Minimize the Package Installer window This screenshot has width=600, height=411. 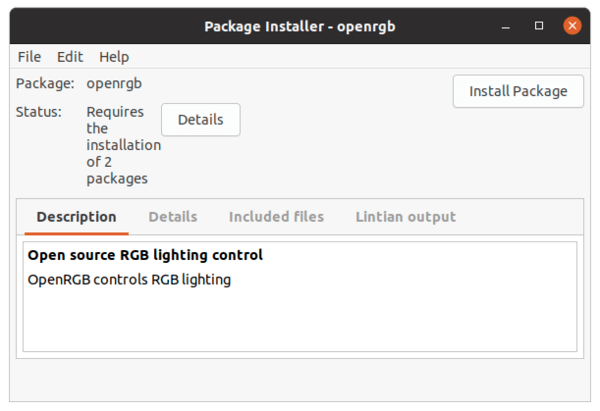(505, 26)
